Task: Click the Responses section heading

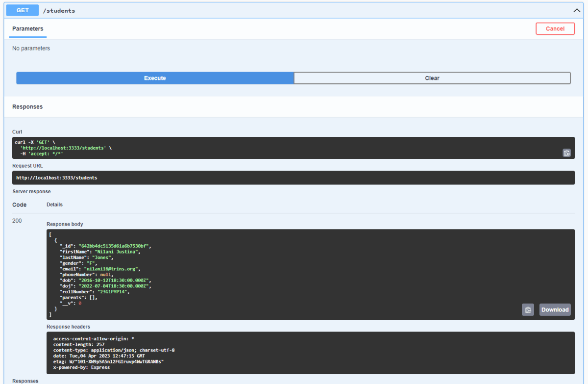Action: coord(27,106)
